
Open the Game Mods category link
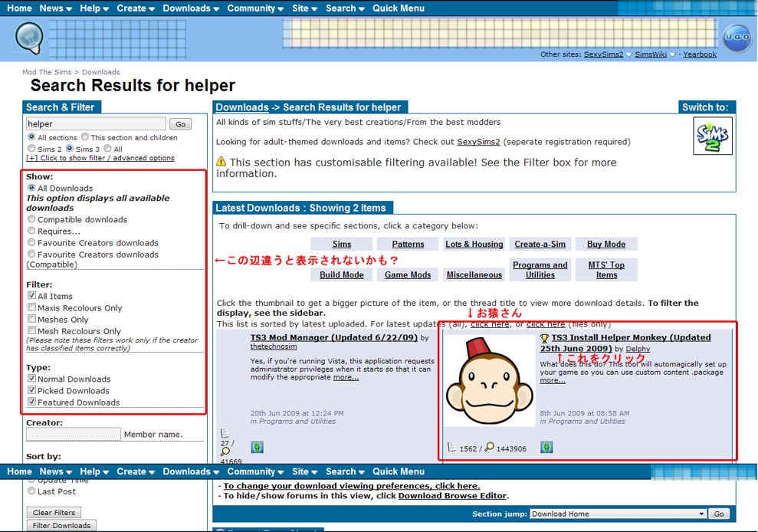tap(408, 274)
